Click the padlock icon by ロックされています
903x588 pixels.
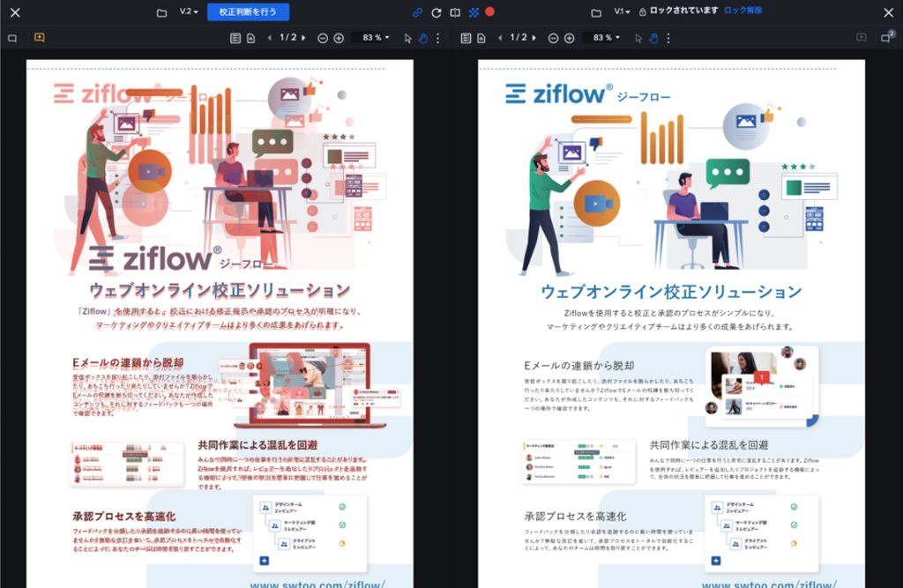point(642,11)
